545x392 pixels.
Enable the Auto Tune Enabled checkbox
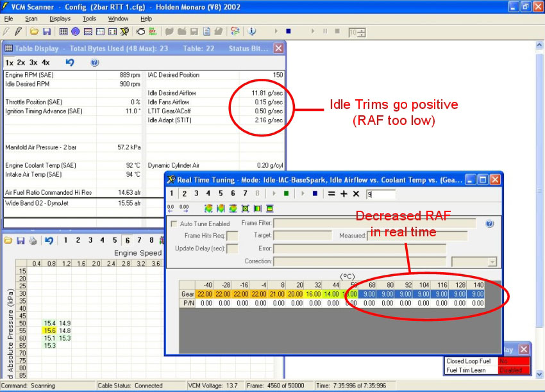[x=175, y=224]
